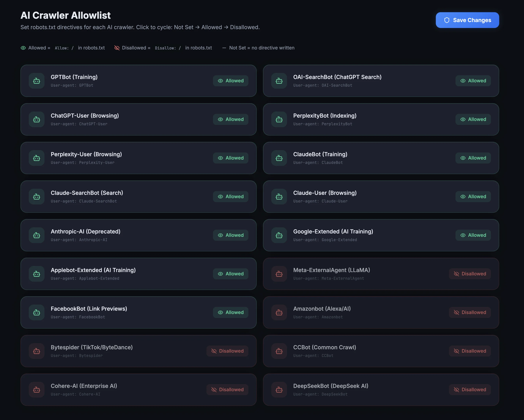Click the CCBot robot icon
Viewport: 524px width, 420px height.
279,351
